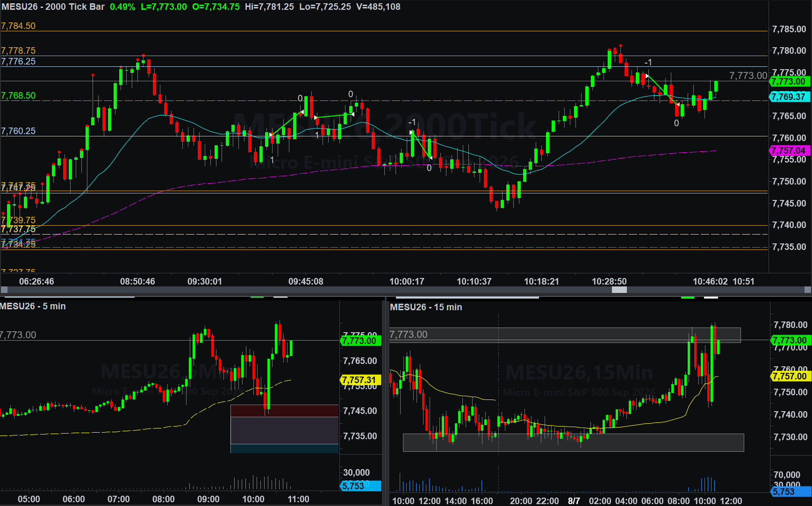812x506 pixels.
Task: Click the 09:00 time label on 5 min chart
Action: (x=208, y=499)
